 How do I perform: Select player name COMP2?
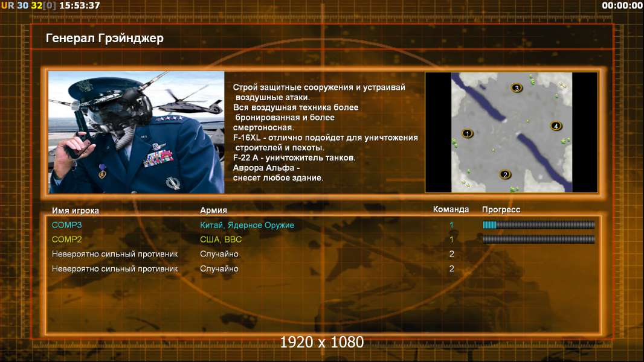click(66, 240)
